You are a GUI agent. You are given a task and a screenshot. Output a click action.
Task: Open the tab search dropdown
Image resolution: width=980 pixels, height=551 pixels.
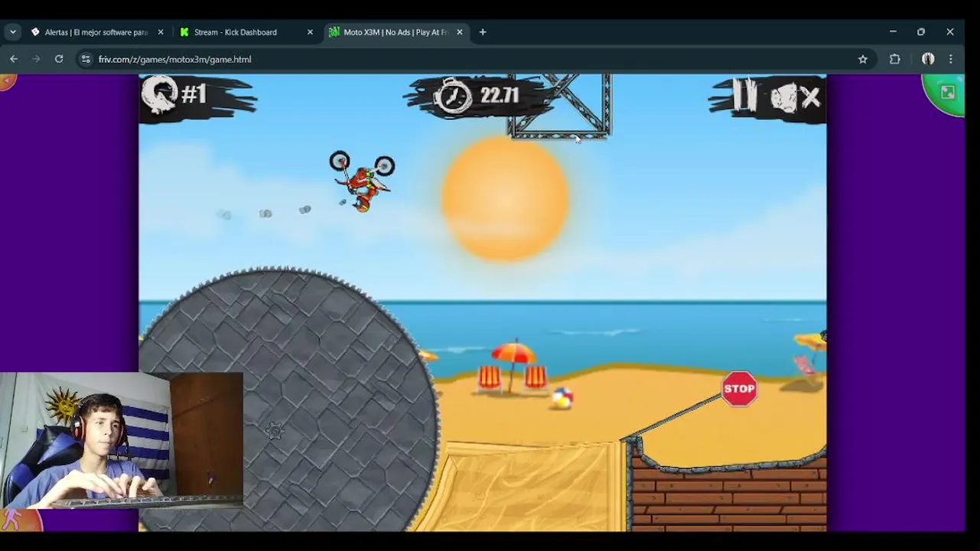[x=13, y=32]
